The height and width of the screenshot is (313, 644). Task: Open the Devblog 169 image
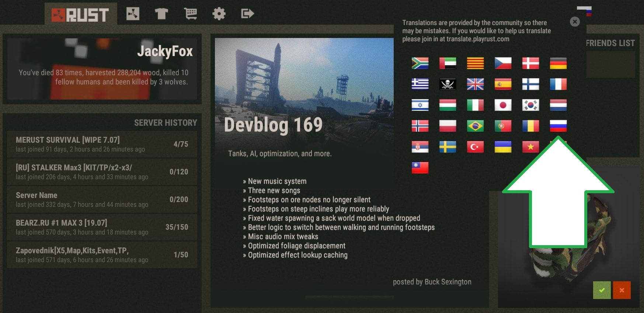tap(304, 92)
